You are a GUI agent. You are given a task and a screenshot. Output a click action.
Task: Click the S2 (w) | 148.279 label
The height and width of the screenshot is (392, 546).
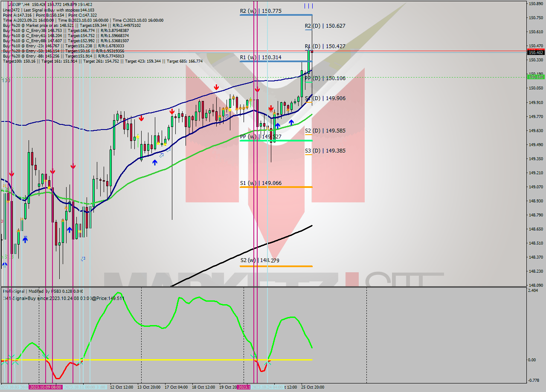261,260
